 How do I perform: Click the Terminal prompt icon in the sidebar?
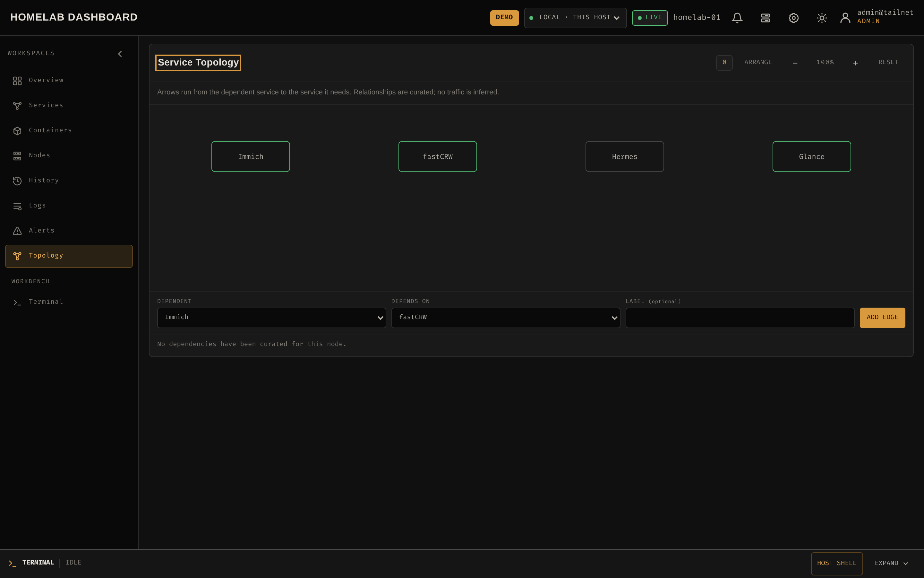pyautogui.click(x=17, y=302)
